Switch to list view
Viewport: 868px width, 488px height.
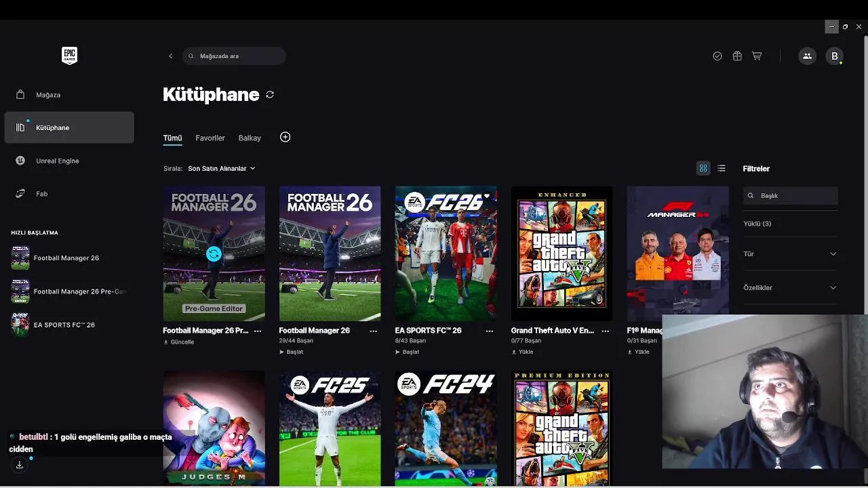(722, 168)
